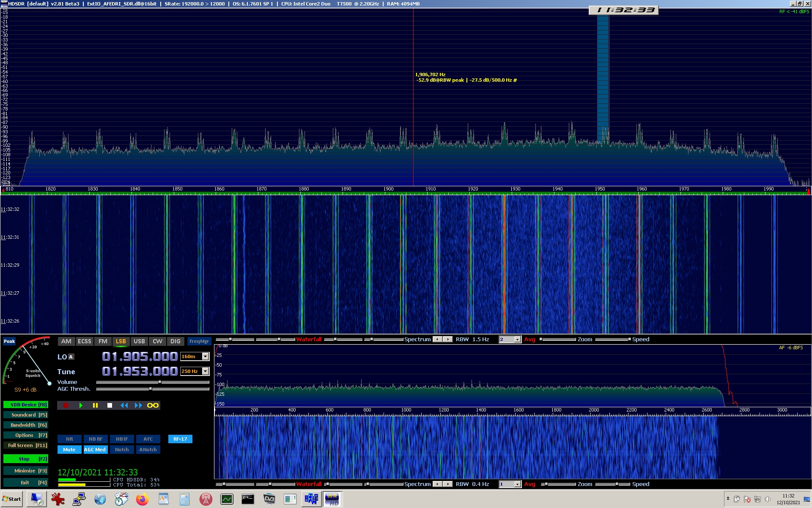This screenshot has height=508, width=812.
Task: Click the 1950 mark on RF frequency scale
Action: pos(600,189)
